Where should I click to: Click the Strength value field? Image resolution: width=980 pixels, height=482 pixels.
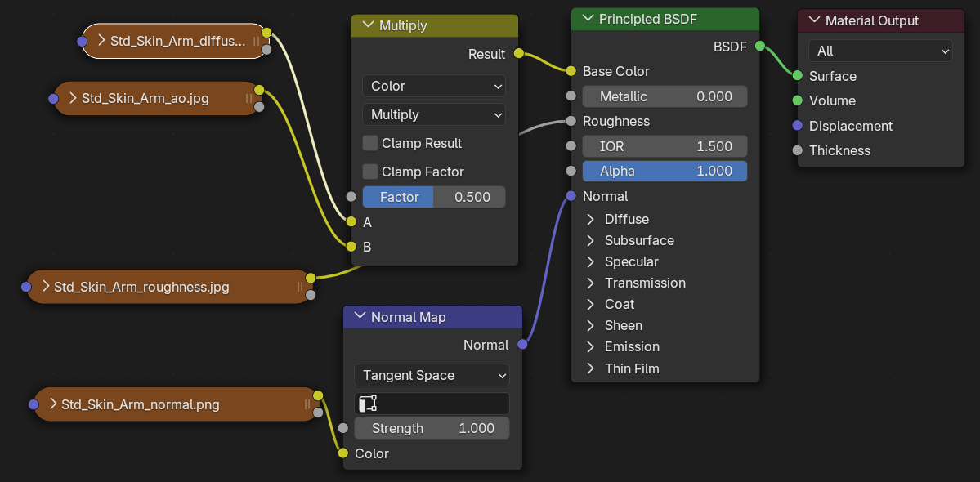click(432, 428)
